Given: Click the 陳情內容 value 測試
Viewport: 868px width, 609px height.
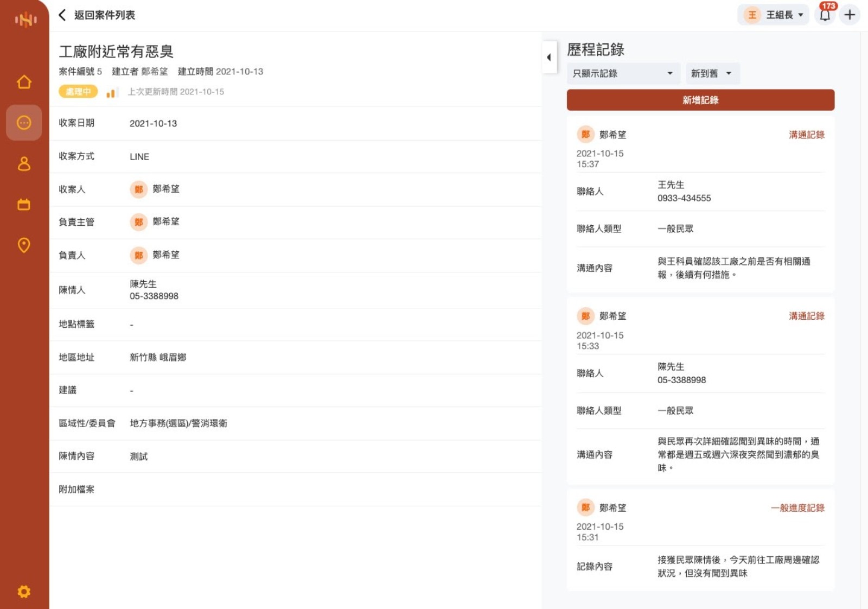Looking at the screenshot, I should tap(139, 456).
